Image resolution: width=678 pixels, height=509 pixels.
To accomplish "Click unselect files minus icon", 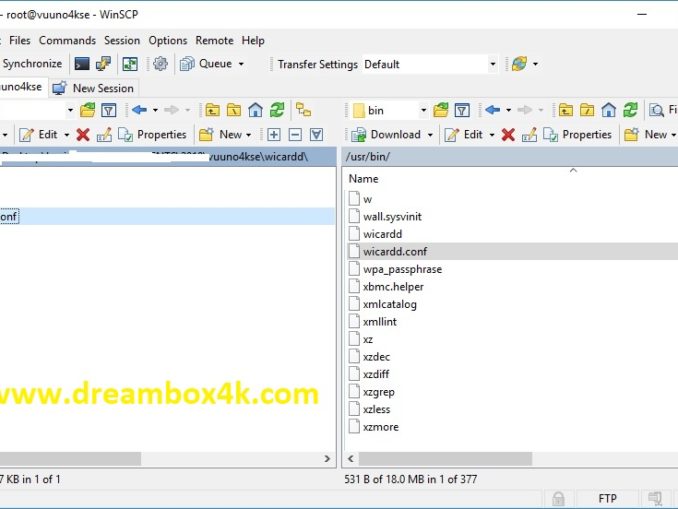I will 295,134.
